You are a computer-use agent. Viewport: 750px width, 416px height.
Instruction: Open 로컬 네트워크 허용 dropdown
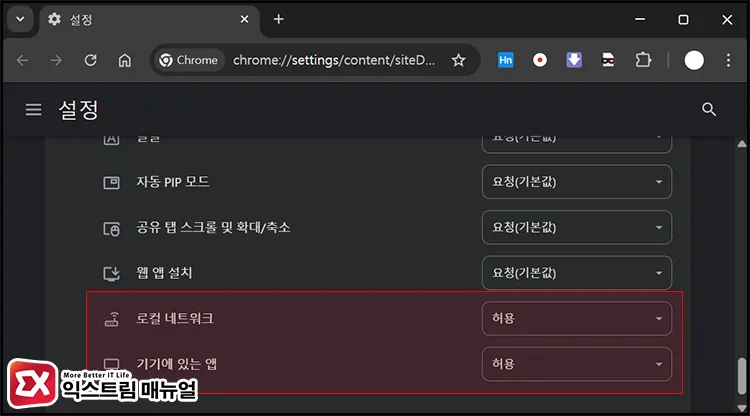click(x=577, y=318)
